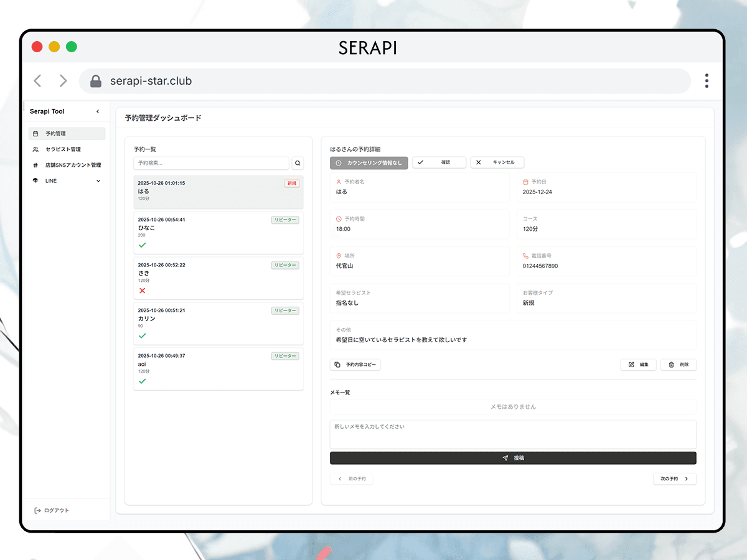This screenshot has height=560, width=747.
Task: Click the 削除 button
Action: (679, 365)
